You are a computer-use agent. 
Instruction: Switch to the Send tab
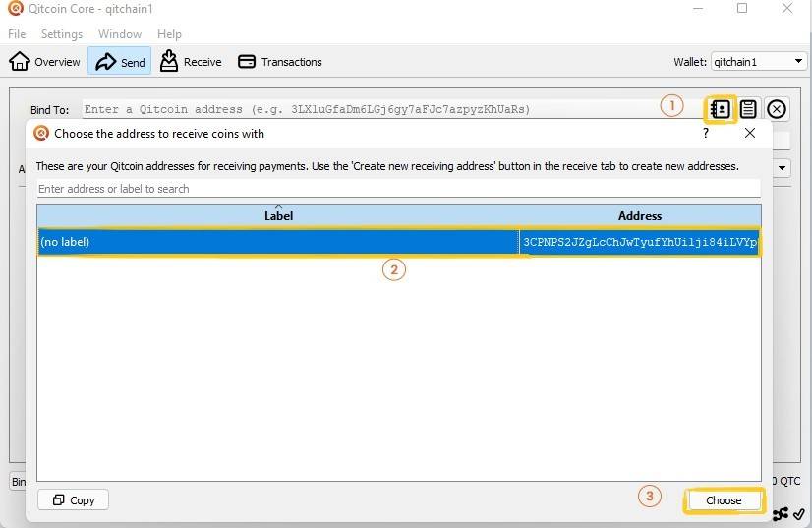tap(120, 62)
